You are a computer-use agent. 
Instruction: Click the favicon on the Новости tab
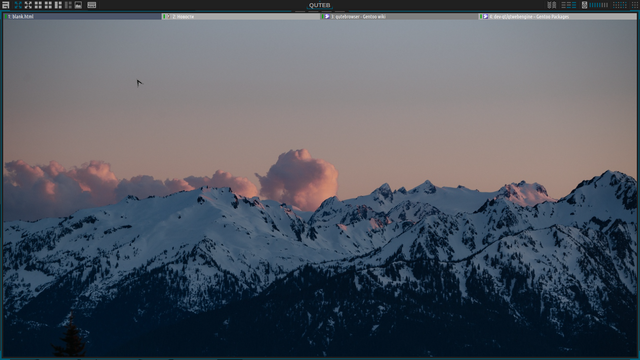click(x=168, y=17)
